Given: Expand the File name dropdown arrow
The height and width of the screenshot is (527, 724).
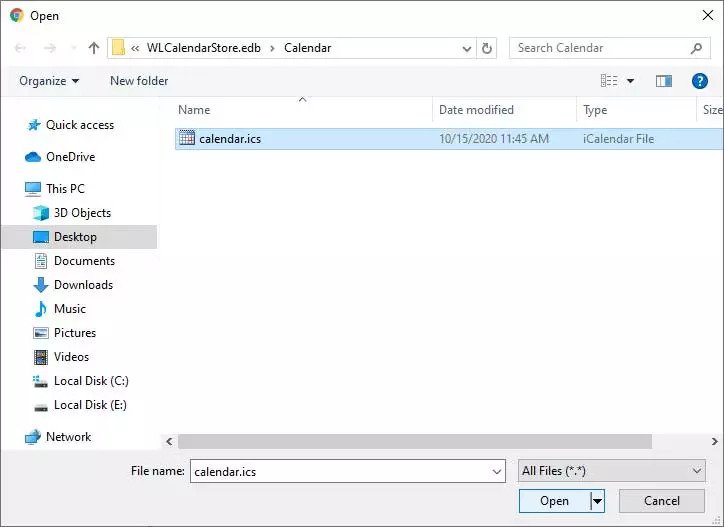Looking at the screenshot, I should (x=497, y=472).
